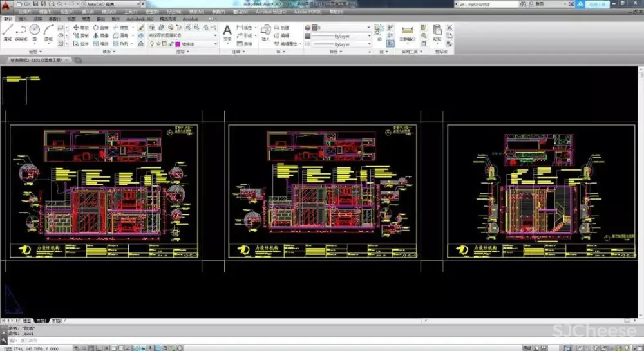Select the Polyline tool
This screenshot has height=351, width=644.
[21, 31]
